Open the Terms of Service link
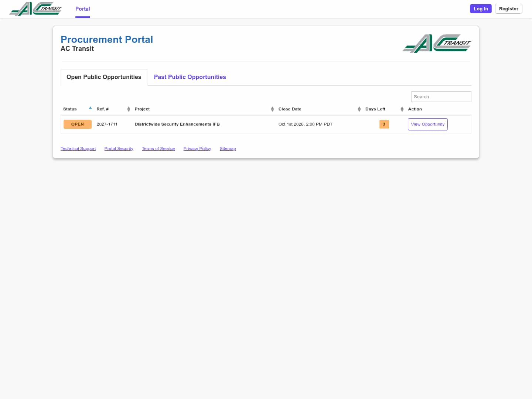The image size is (532, 399). click(x=158, y=149)
